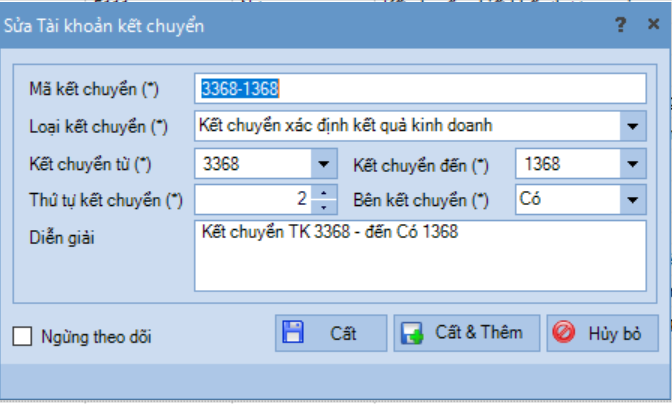
Task: Expand the Kết chuyển từ dropdown arrow
Action: tap(324, 164)
